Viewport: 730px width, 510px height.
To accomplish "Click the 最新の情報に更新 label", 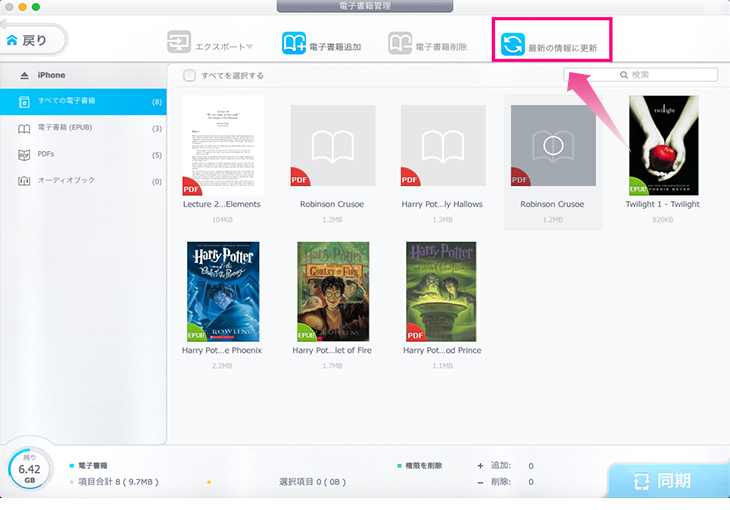I will pyautogui.click(x=562, y=48).
